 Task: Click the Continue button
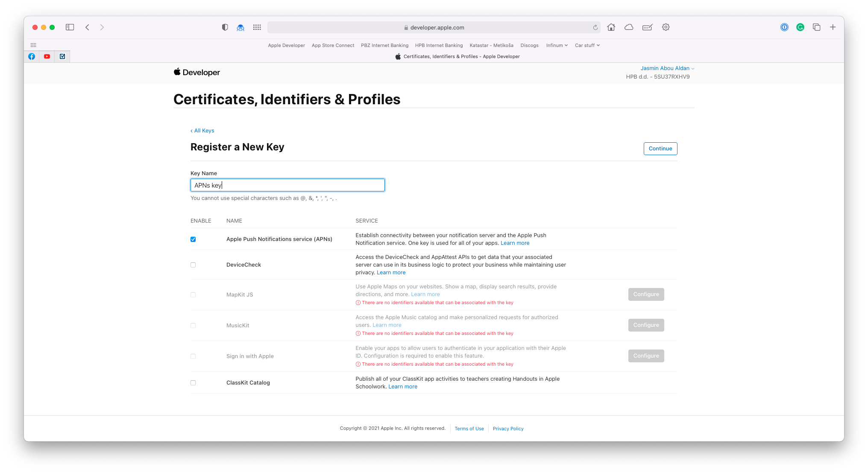pyautogui.click(x=660, y=148)
